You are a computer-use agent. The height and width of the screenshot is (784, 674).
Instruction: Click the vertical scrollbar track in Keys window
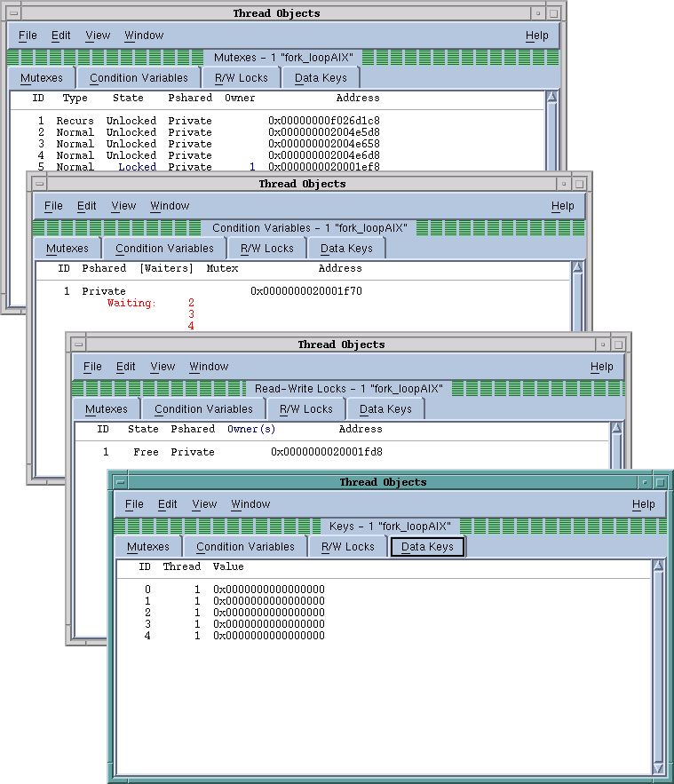click(658, 666)
